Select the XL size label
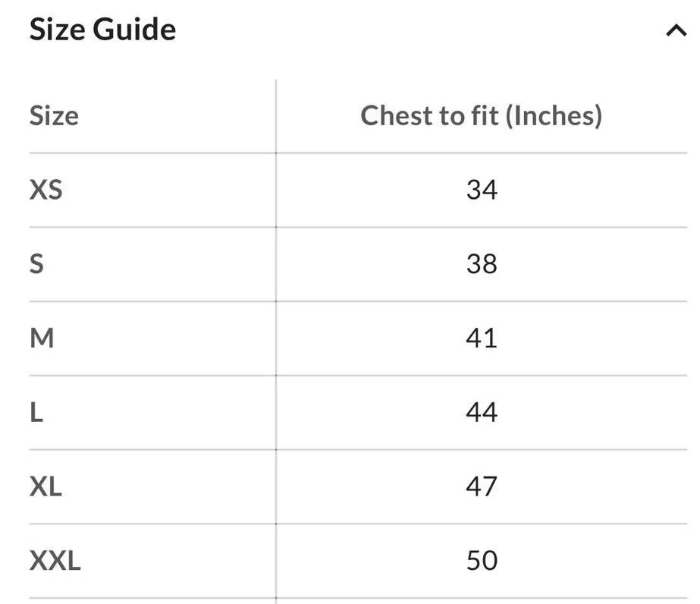The image size is (700, 604). pos(46,486)
